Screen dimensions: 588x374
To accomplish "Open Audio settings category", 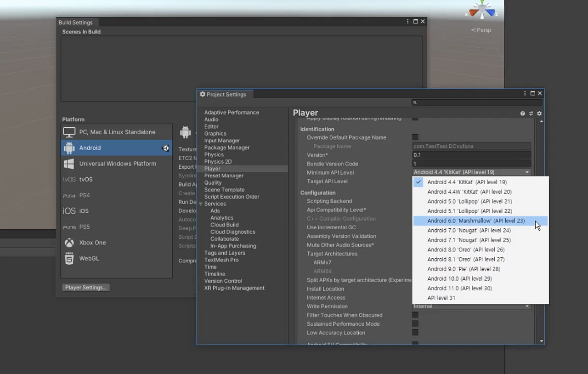I will [211, 119].
